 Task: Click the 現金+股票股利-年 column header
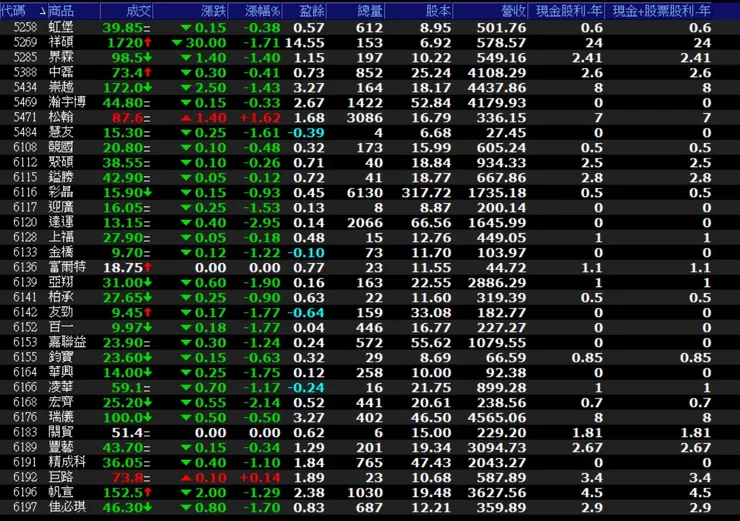click(662, 11)
